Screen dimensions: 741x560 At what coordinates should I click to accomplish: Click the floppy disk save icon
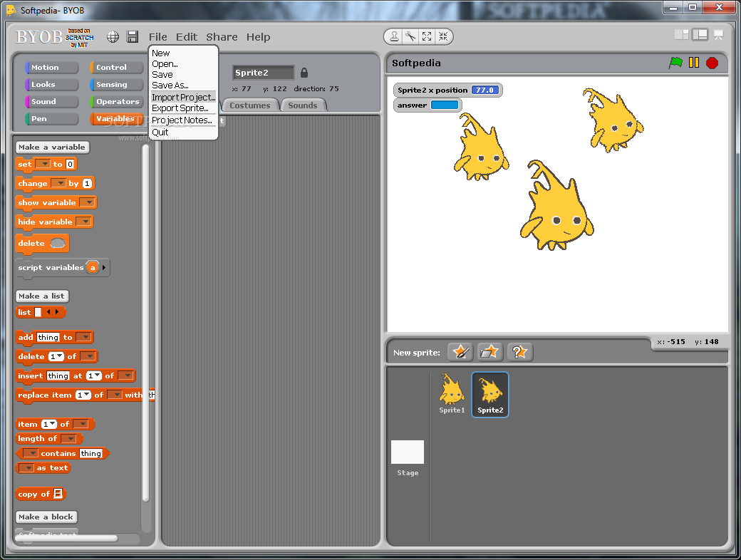tap(133, 37)
